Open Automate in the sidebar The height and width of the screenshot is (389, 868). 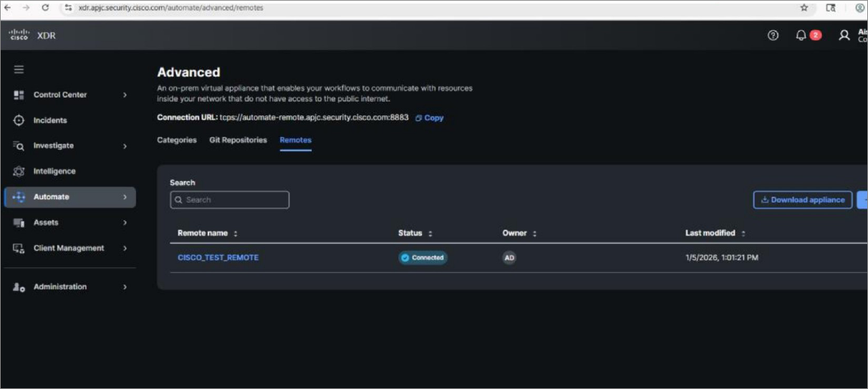(x=70, y=197)
